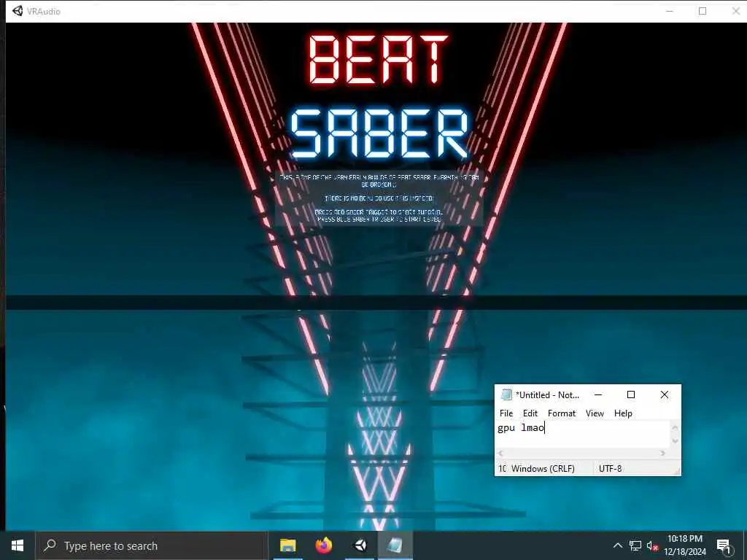Click the Windows (CRLF) status bar entry
This screenshot has height=560, width=747.
pyautogui.click(x=543, y=469)
